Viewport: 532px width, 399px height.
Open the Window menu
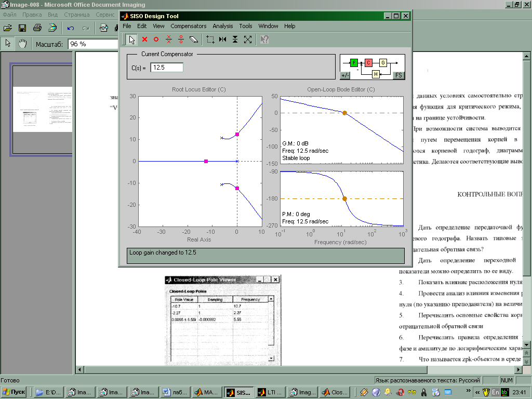point(268,26)
